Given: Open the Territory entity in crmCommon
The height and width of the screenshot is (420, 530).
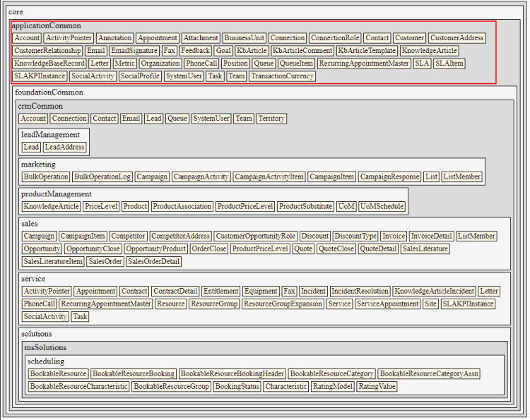Looking at the screenshot, I should click(x=271, y=119).
